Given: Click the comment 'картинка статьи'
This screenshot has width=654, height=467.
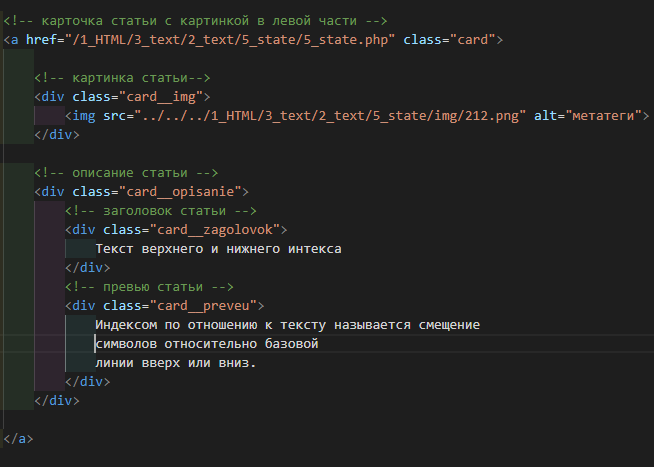Looking at the screenshot, I should [122, 78].
